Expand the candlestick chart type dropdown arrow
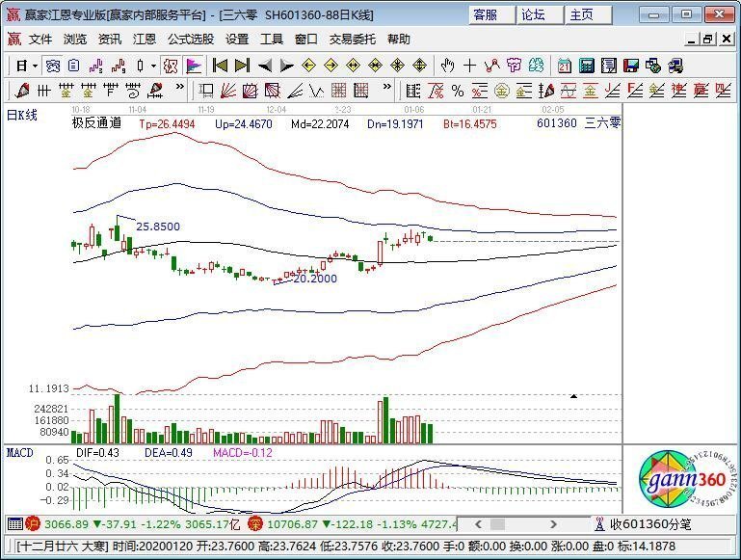Image resolution: width=741 pixels, height=560 pixels. click(x=153, y=66)
